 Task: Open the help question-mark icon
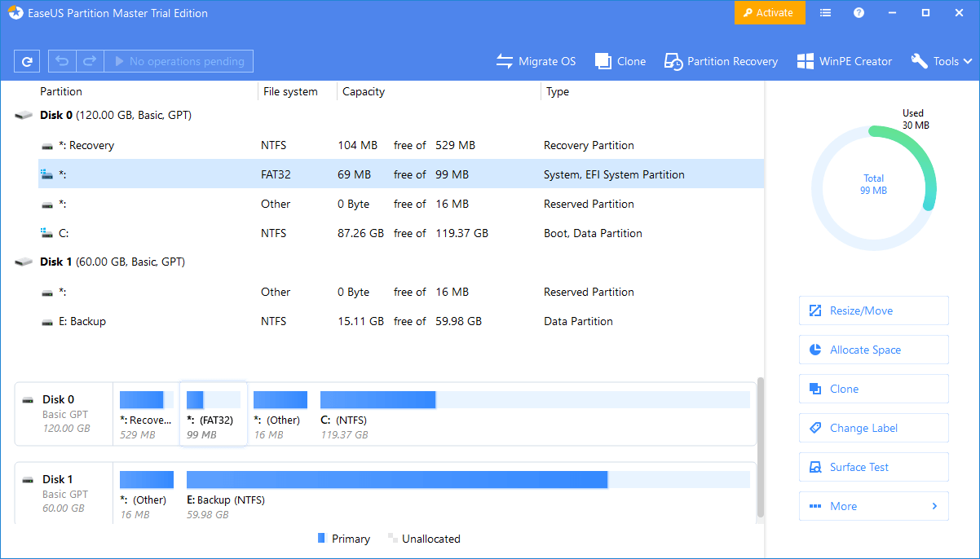pos(858,12)
